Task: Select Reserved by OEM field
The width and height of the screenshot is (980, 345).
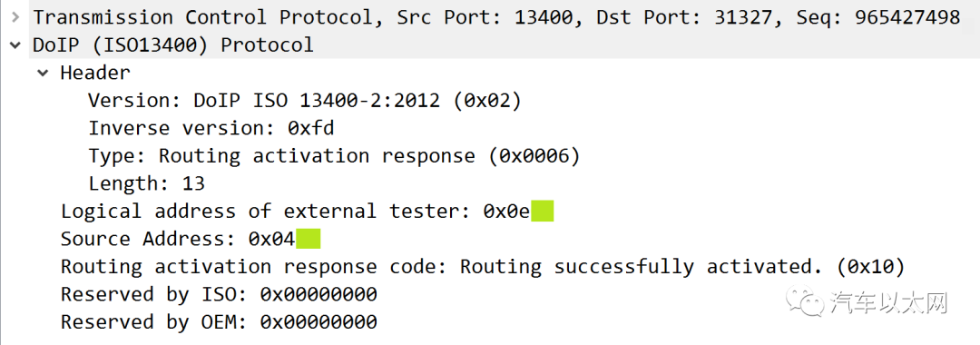Action: [x=219, y=322]
